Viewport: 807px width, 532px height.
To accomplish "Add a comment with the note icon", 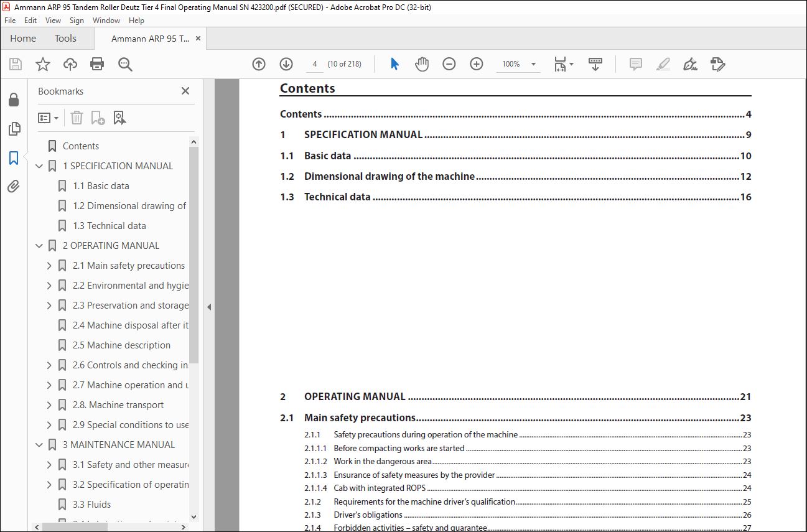I will pyautogui.click(x=636, y=64).
